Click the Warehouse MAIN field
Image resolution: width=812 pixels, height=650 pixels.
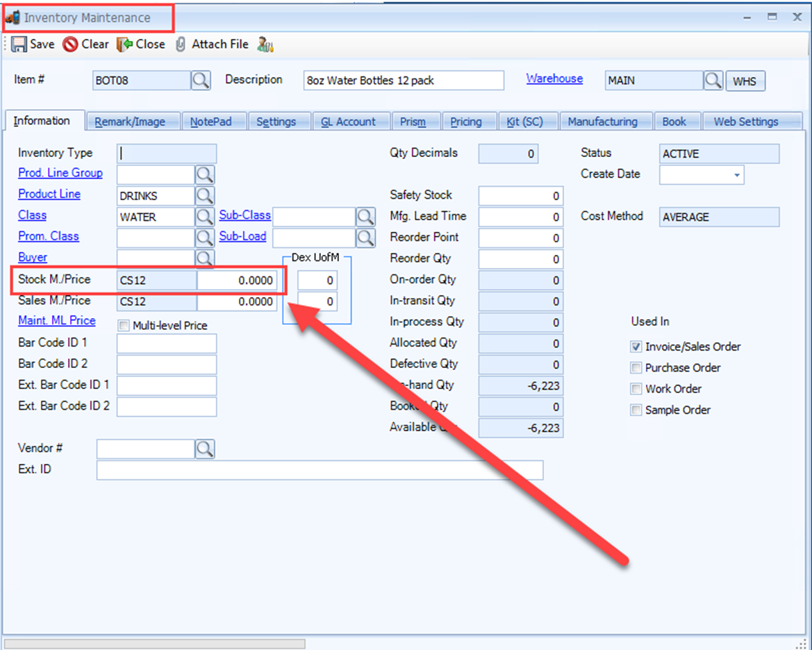[x=654, y=81]
